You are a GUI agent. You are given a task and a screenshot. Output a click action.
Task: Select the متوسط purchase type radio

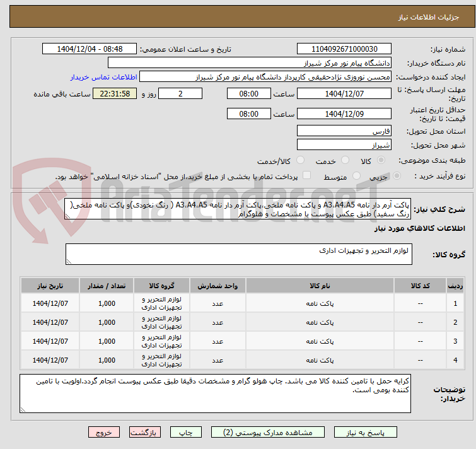[x=356, y=176]
